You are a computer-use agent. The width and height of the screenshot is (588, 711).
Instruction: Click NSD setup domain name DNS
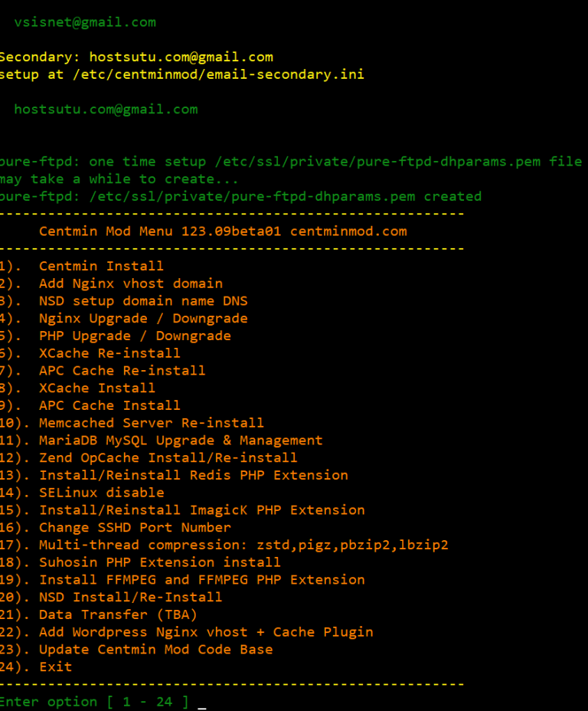[x=143, y=301]
